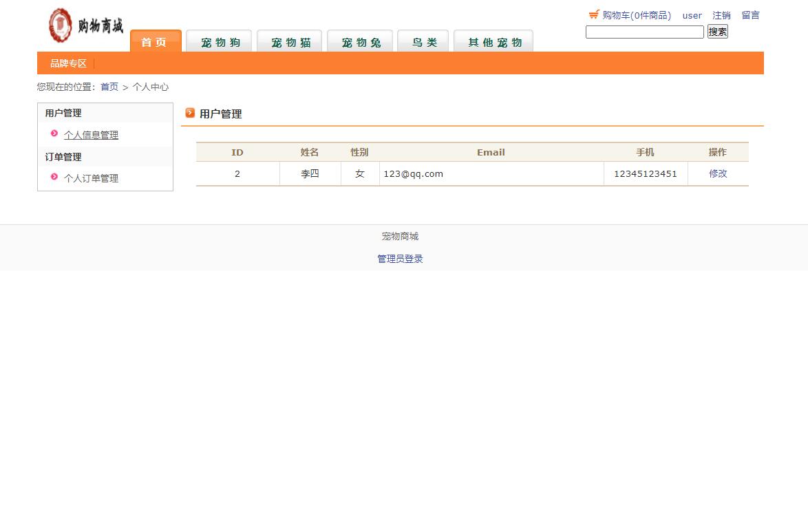Click 注销 to log out
The width and height of the screenshot is (808, 532).
[x=721, y=14]
